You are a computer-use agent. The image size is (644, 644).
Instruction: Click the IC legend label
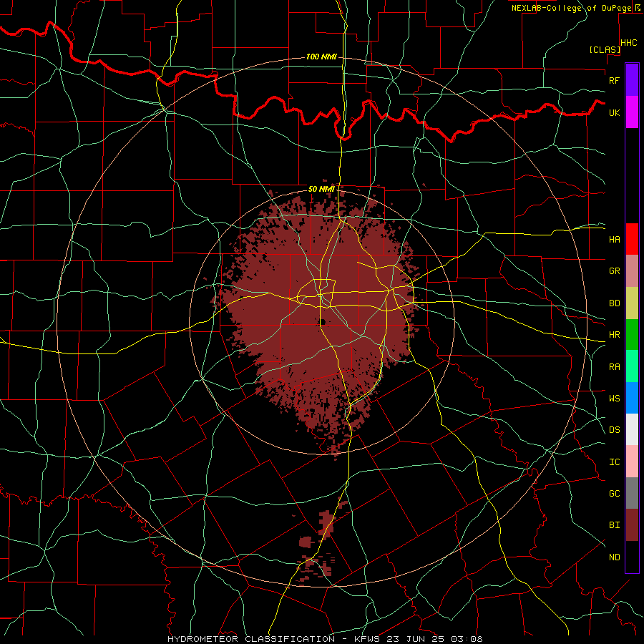tap(614, 462)
